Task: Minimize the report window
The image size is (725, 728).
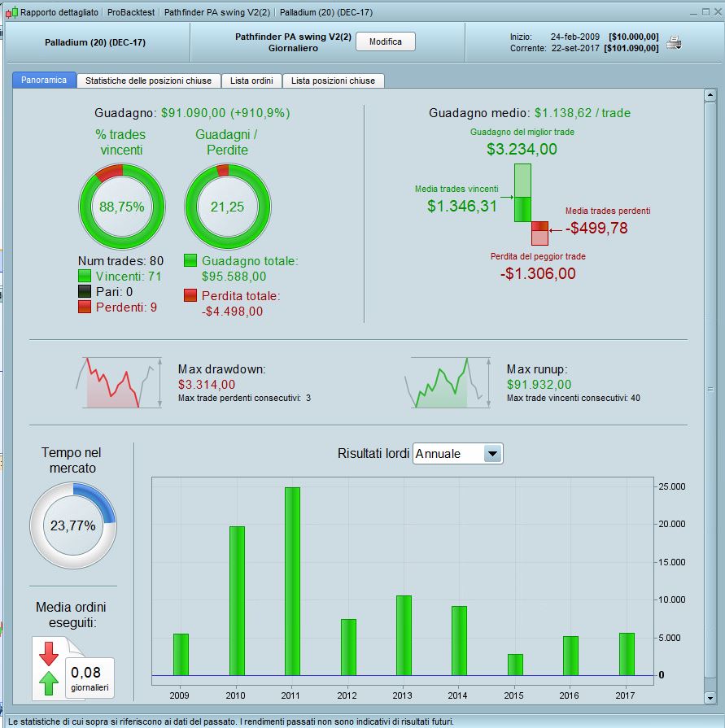Action: click(x=693, y=12)
